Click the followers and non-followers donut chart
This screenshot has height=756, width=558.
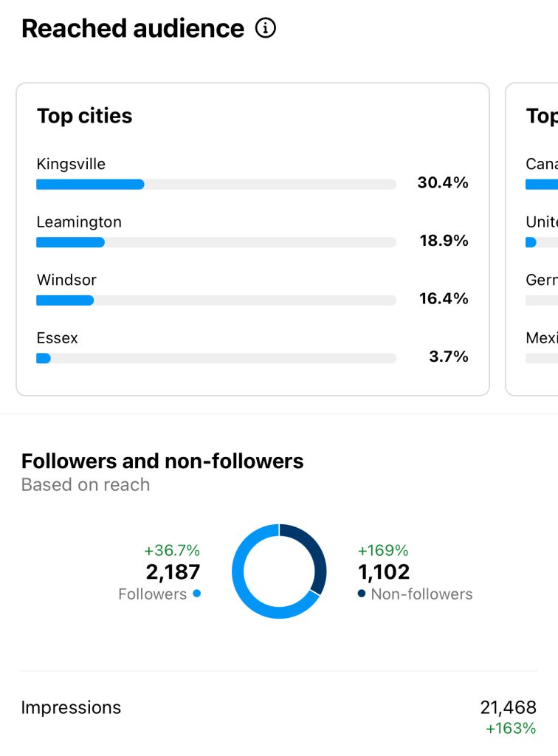coord(279,571)
